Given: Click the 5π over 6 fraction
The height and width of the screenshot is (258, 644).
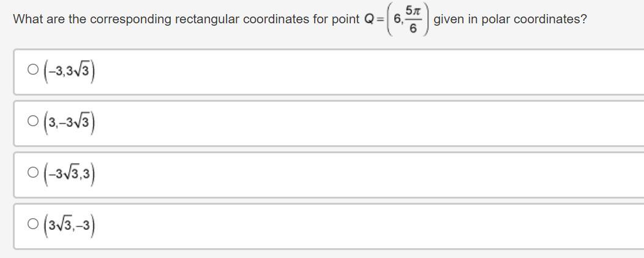Looking at the screenshot, I should pos(414,20).
